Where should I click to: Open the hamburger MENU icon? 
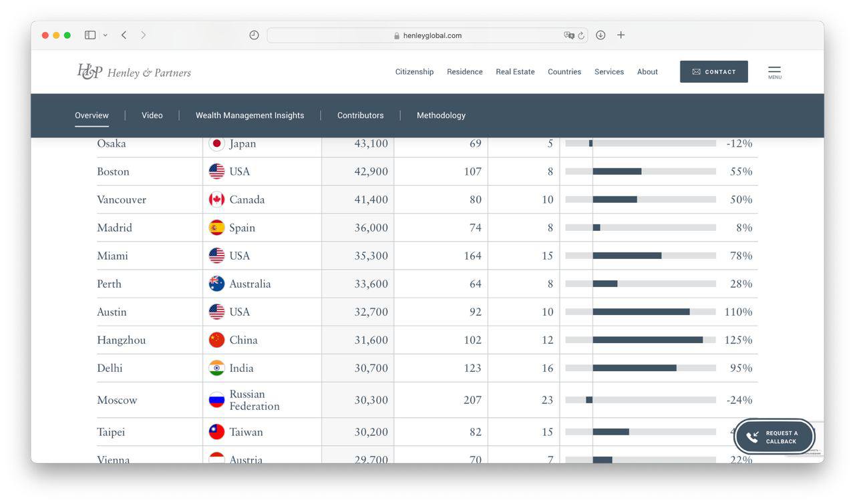pos(774,72)
